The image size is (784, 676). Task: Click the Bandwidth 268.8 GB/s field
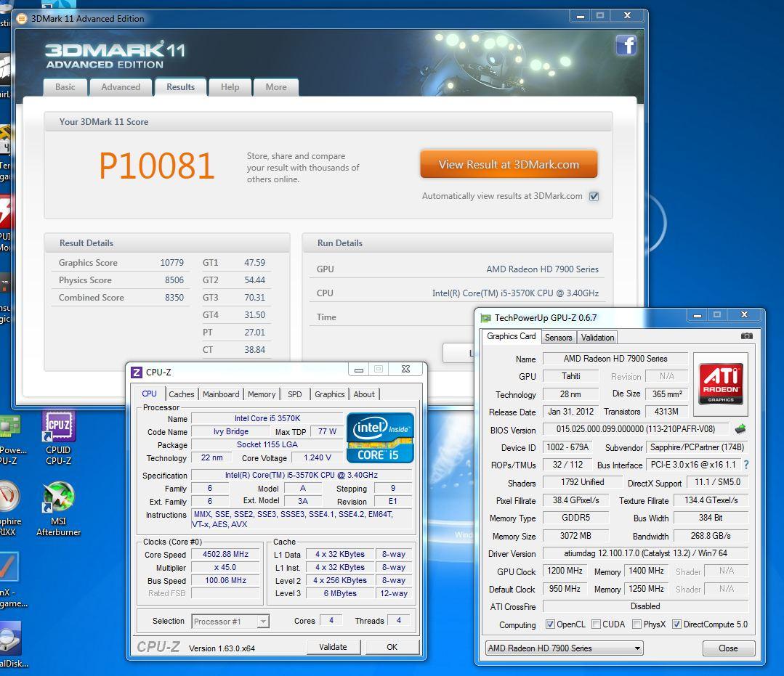tap(711, 536)
